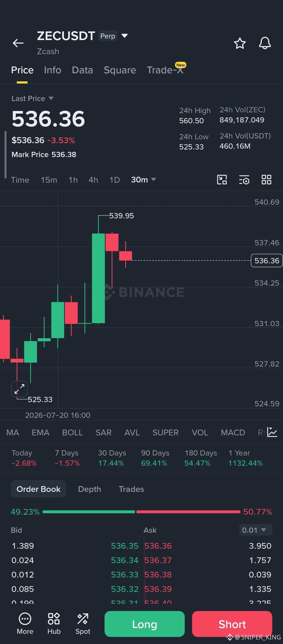Image resolution: width=283 pixels, height=644 pixels.
Task: Tap the Long button
Action: click(145, 624)
